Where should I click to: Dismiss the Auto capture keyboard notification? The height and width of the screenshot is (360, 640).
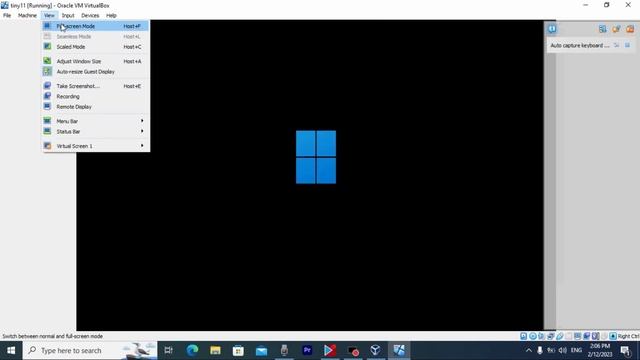click(627, 45)
